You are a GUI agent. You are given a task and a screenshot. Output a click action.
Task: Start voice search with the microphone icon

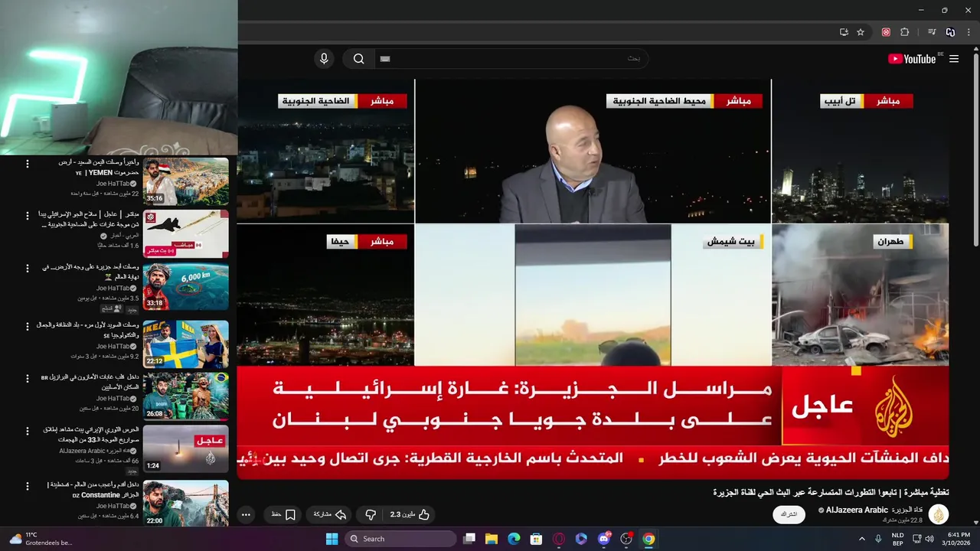pos(324,59)
